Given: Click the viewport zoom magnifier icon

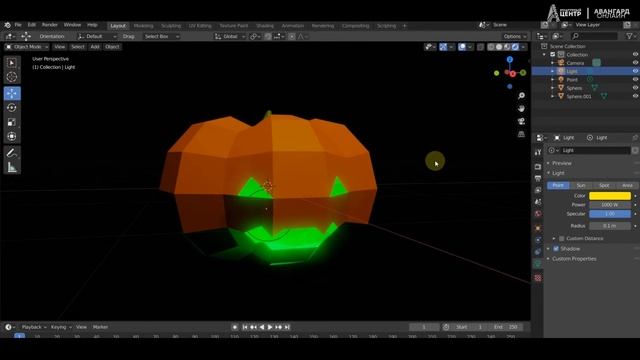Looking at the screenshot, I should point(521,96).
